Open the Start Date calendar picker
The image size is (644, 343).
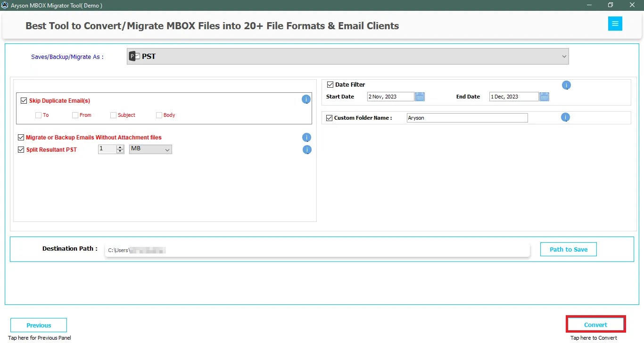pyautogui.click(x=420, y=97)
